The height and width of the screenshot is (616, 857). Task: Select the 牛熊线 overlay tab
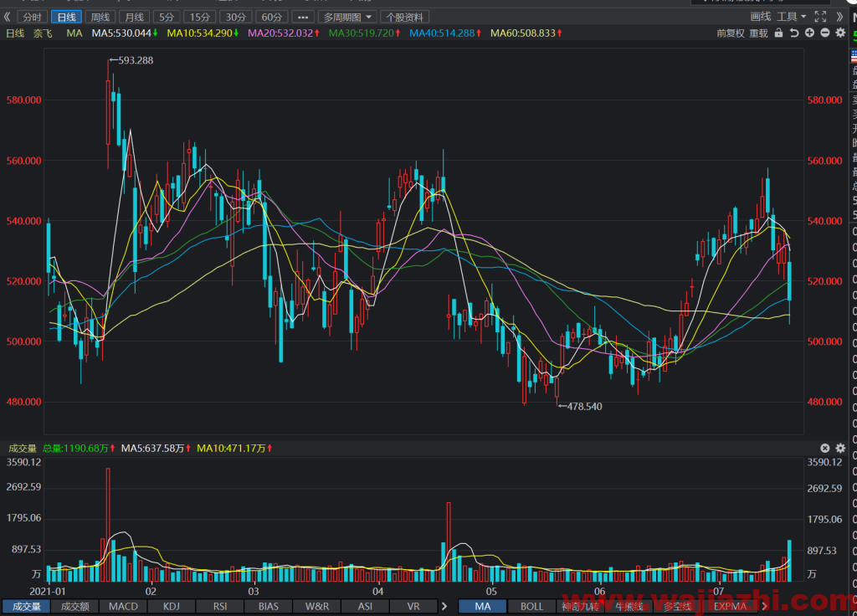tap(629, 607)
